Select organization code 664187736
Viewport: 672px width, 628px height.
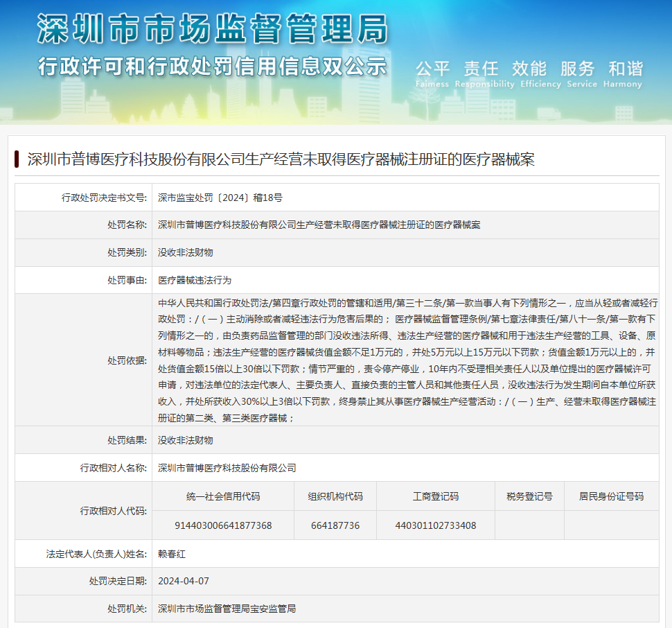pyautogui.click(x=335, y=525)
